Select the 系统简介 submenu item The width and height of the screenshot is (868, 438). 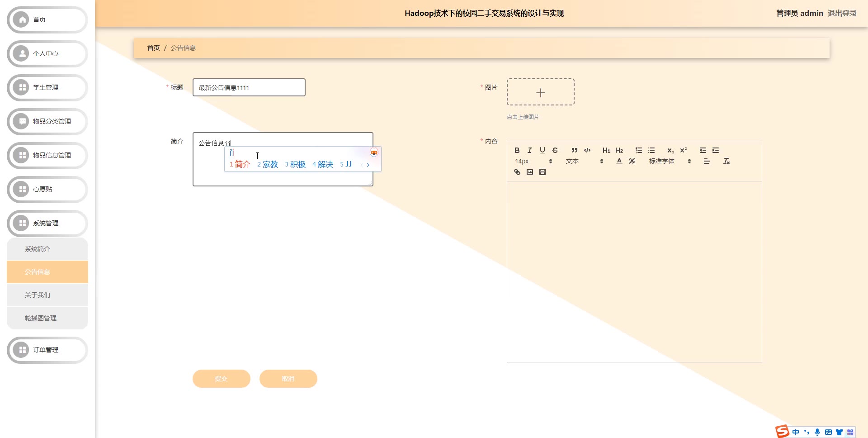pos(47,249)
